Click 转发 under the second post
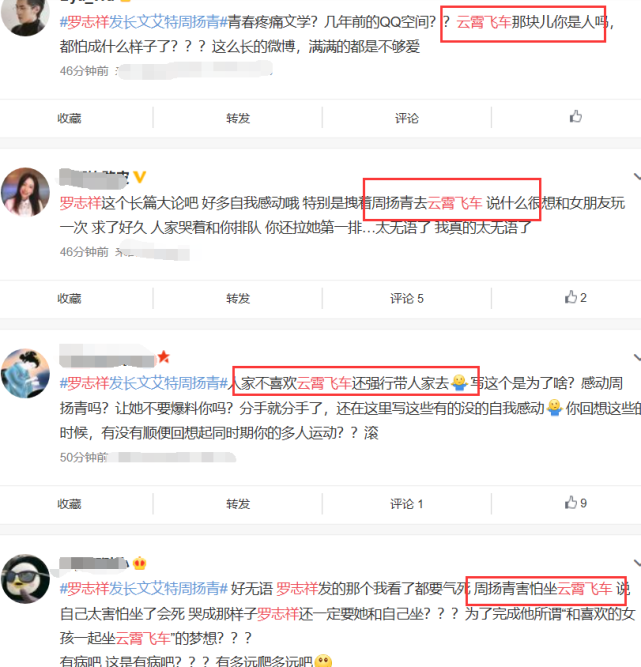The height and width of the screenshot is (667, 641). point(238,298)
